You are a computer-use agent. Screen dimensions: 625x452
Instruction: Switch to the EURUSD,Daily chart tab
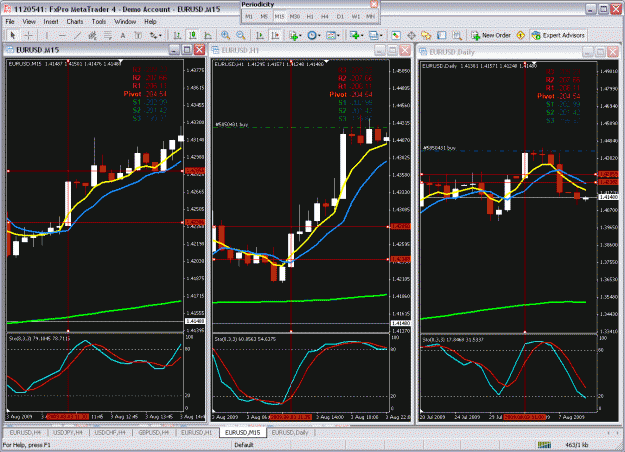(290, 432)
